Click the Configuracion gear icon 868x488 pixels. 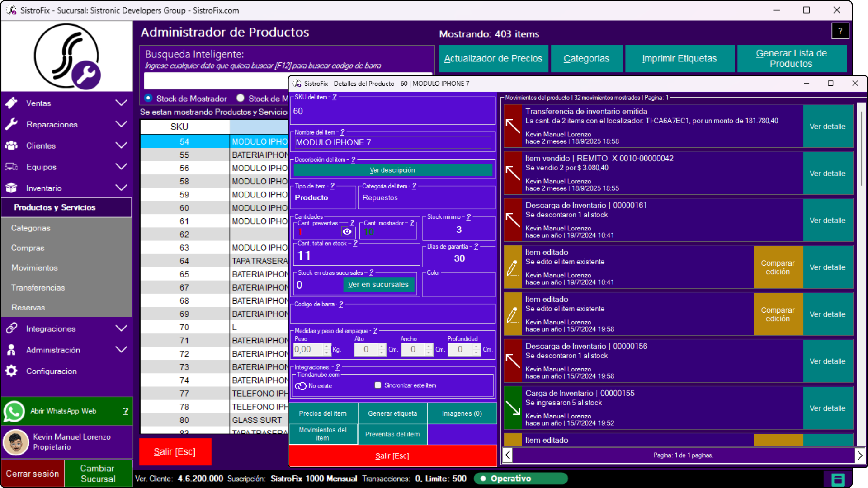tap(11, 371)
